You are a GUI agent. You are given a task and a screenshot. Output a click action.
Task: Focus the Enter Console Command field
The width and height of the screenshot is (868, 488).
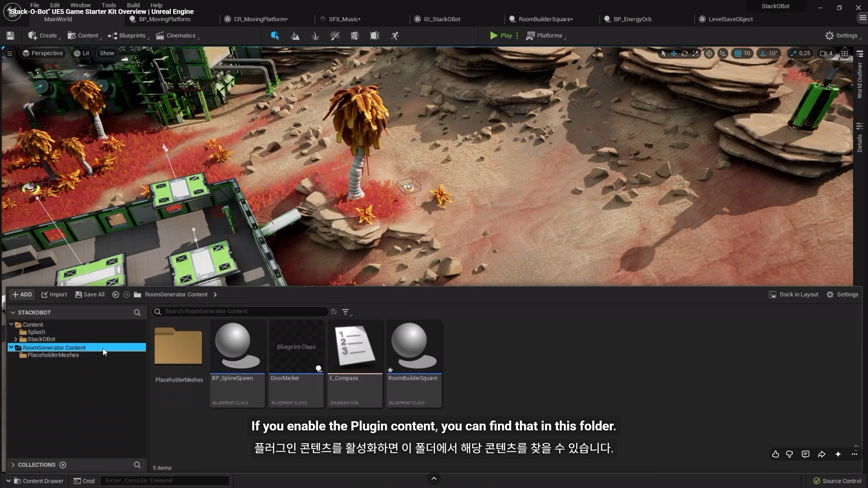tap(165, 481)
